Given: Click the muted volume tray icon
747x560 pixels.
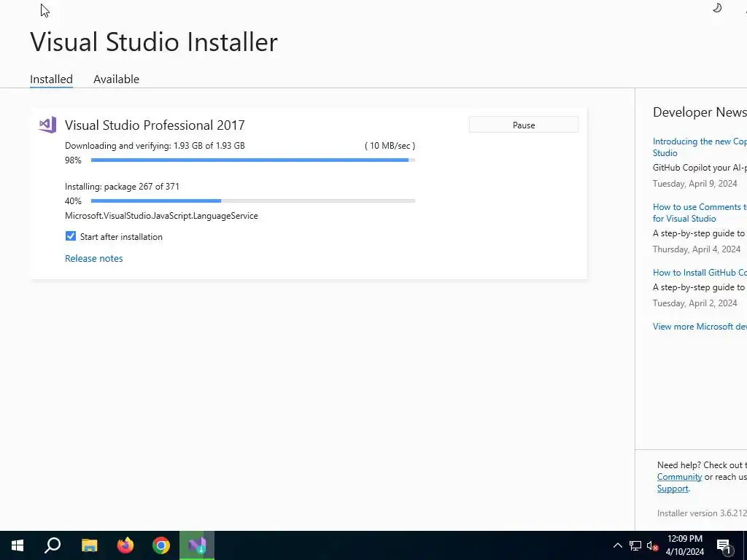Looking at the screenshot, I should (653, 545).
